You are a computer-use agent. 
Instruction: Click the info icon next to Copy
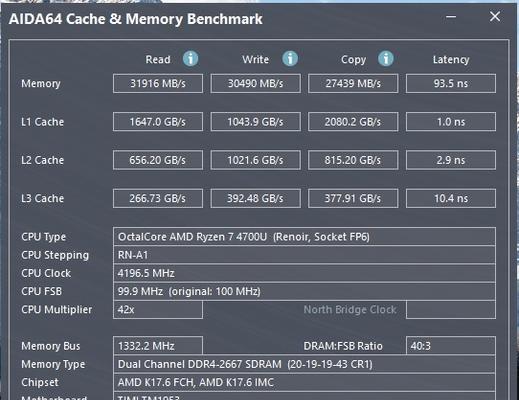(386, 59)
